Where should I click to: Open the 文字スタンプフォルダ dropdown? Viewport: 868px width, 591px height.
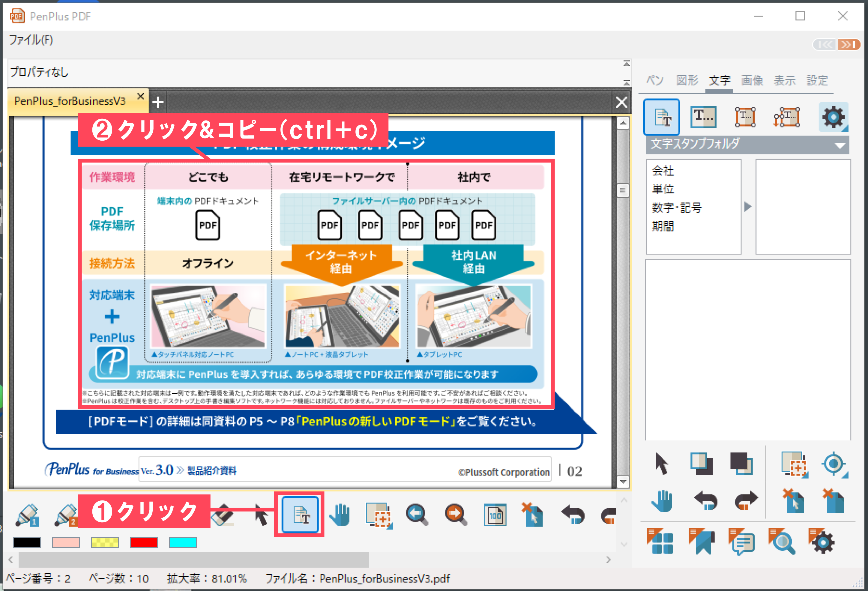[x=747, y=145]
